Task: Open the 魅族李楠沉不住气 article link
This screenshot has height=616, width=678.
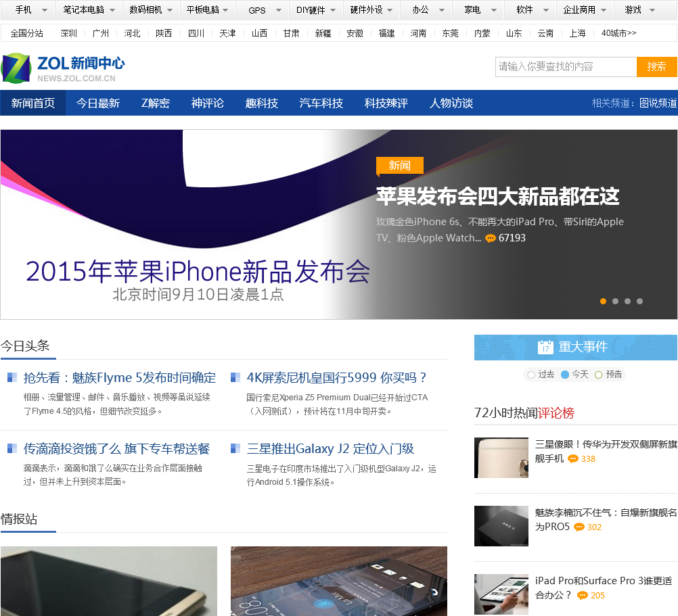Action: click(x=606, y=519)
